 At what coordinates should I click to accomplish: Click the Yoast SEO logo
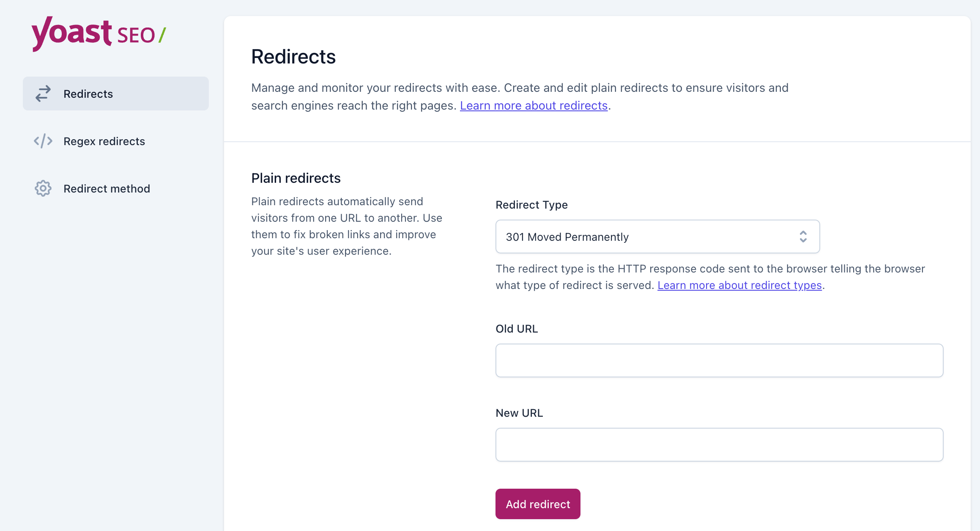pyautogui.click(x=99, y=34)
